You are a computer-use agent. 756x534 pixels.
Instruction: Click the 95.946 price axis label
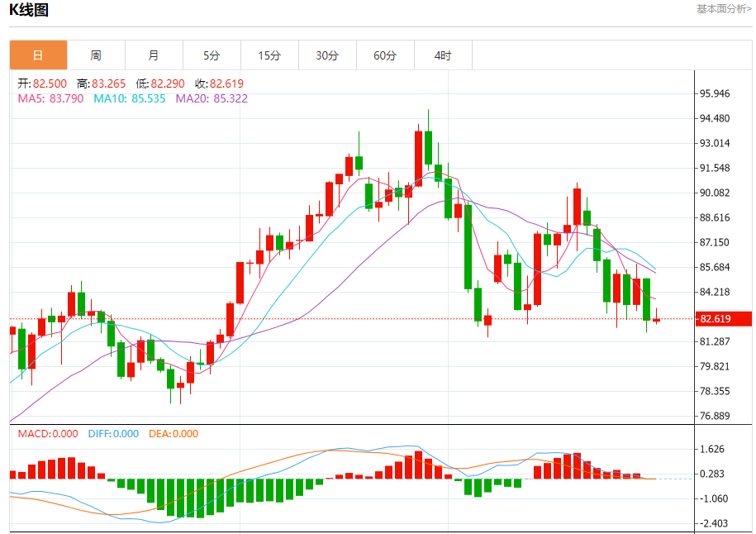point(715,93)
